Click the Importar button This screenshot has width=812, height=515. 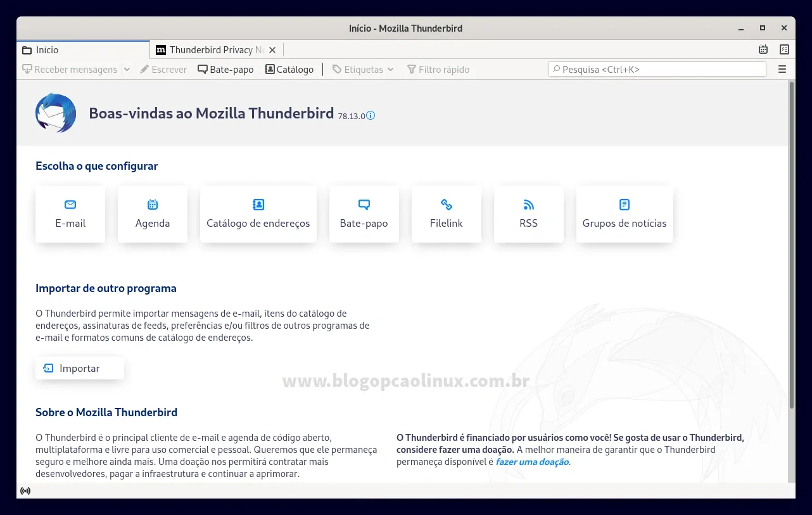tap(80, 368)
